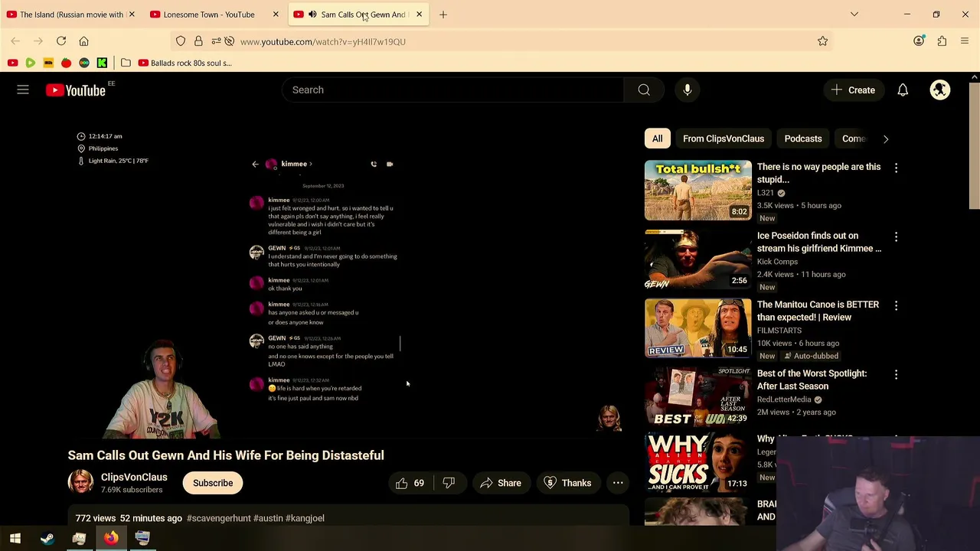Open the Manitou Canoe review thumbnail
Image resolution: width=980 pixels, height=551 pixels.
point(698,328)
